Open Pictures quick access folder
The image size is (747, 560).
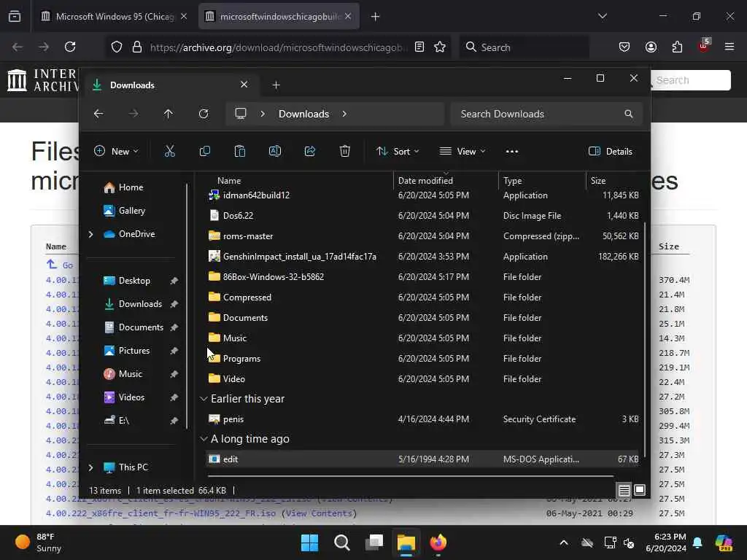click(135, 351)
